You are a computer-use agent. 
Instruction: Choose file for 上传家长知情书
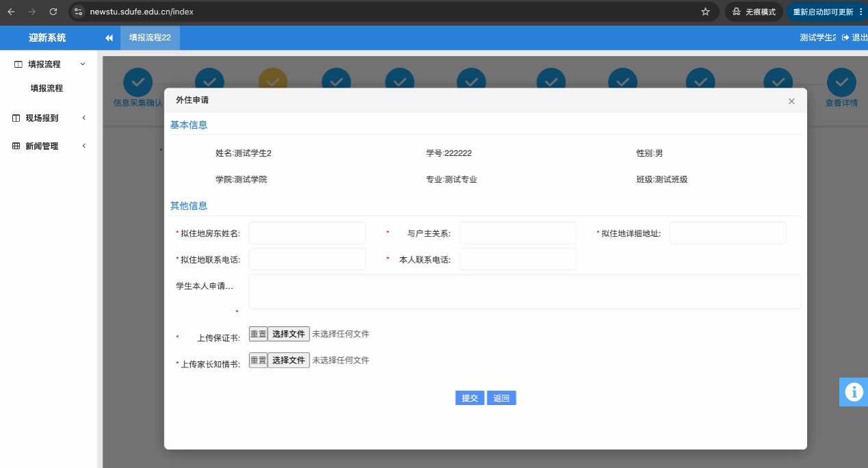click(x=288, y=361)
